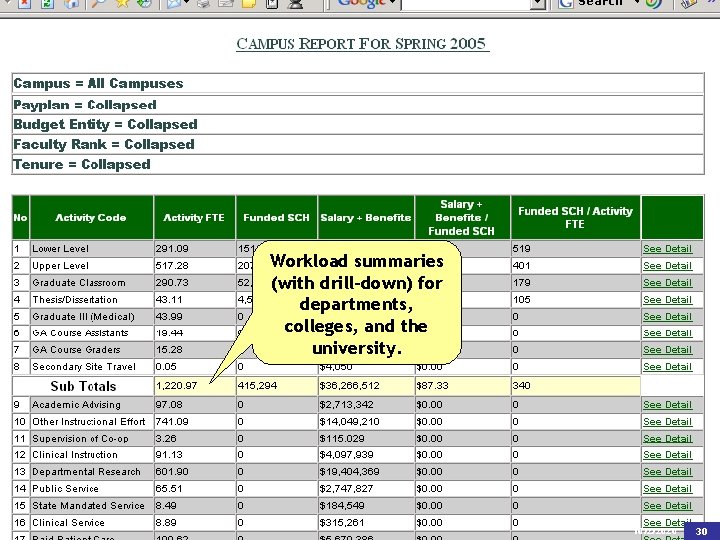720x540 pixels.
Task: Click the 'Faculty Rank = Collapsed' filter row
Action: [x=358, y=145]
